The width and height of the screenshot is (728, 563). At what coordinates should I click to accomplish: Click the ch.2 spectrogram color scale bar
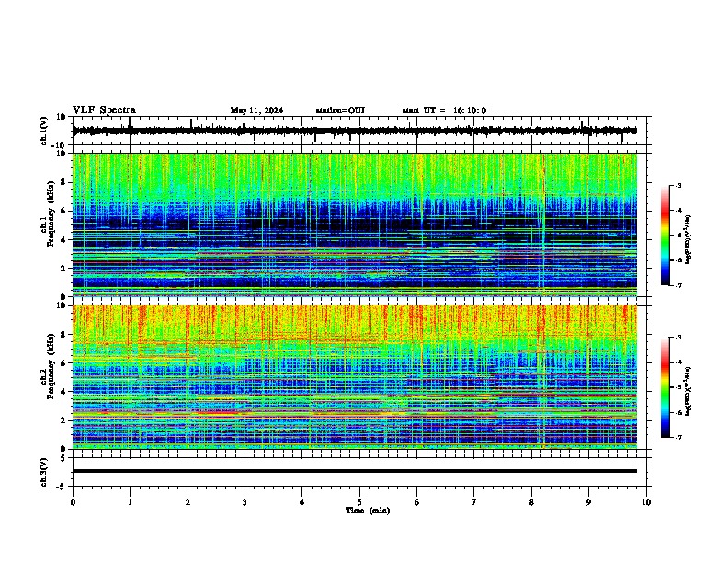pos(665,387)
